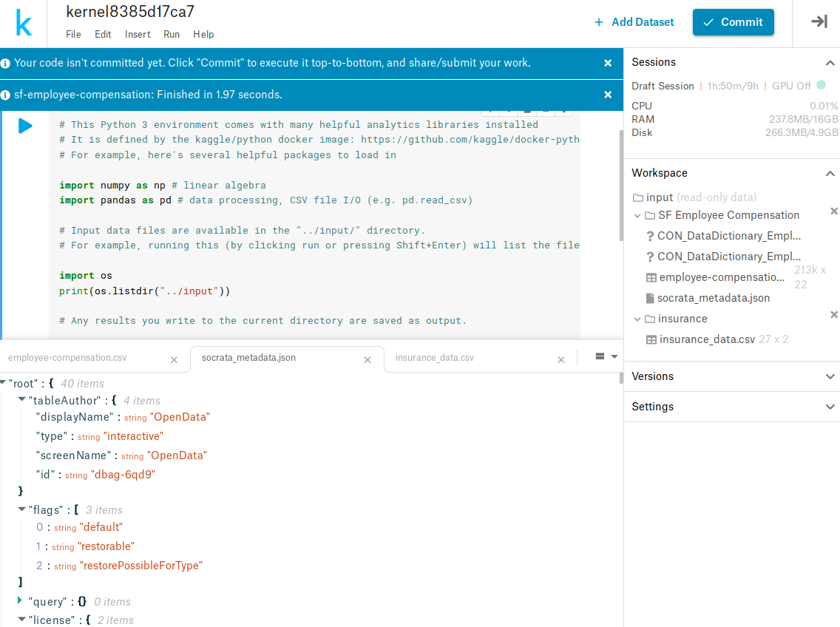The image size is (840, 627).
Task: Click the code editor vertical scrollbar
Action: coord(621,185)
